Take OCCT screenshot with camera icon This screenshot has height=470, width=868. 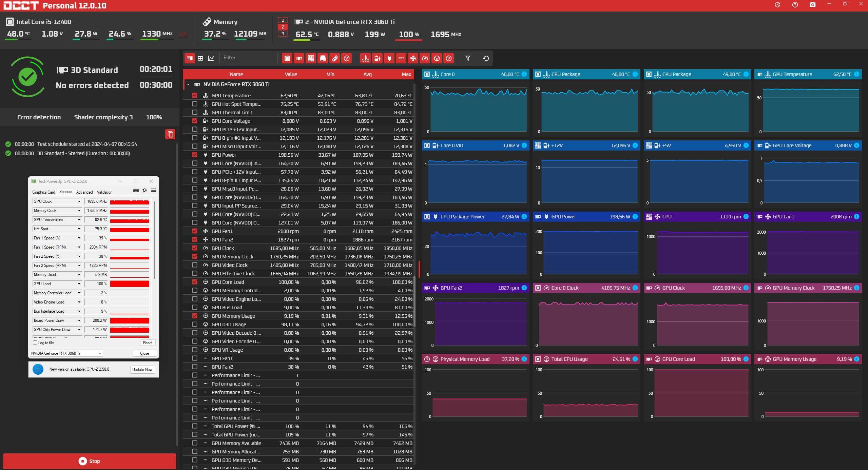click(812, 5)
